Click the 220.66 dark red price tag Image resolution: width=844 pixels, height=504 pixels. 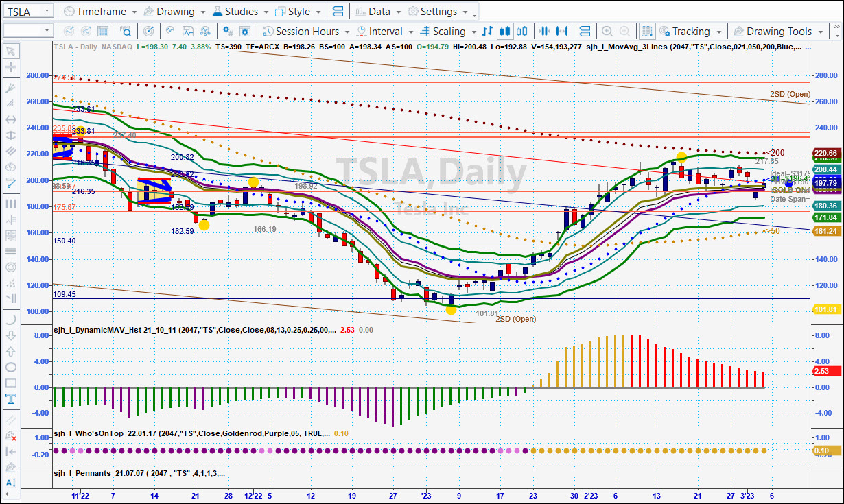825,153
